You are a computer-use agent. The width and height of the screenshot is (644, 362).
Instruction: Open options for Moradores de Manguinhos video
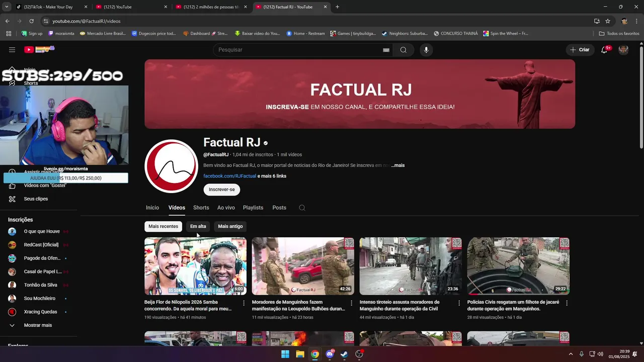pyautogui.click(x=352, y=303)
